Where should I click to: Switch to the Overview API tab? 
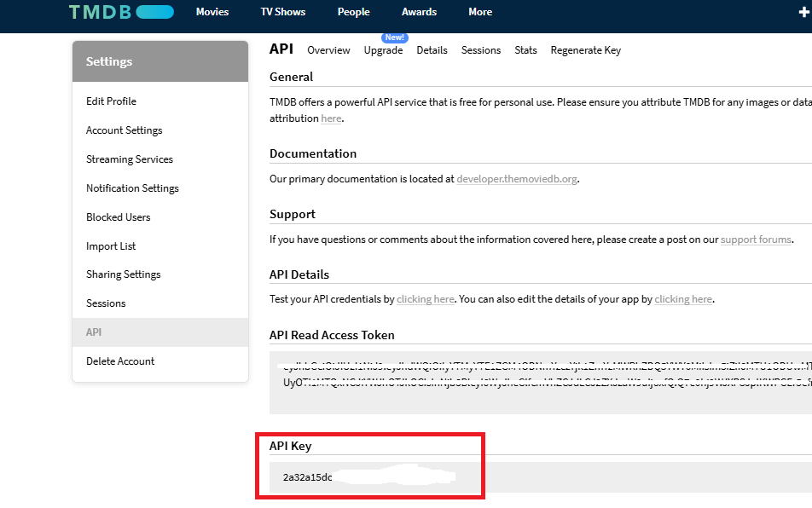(328, 50)
